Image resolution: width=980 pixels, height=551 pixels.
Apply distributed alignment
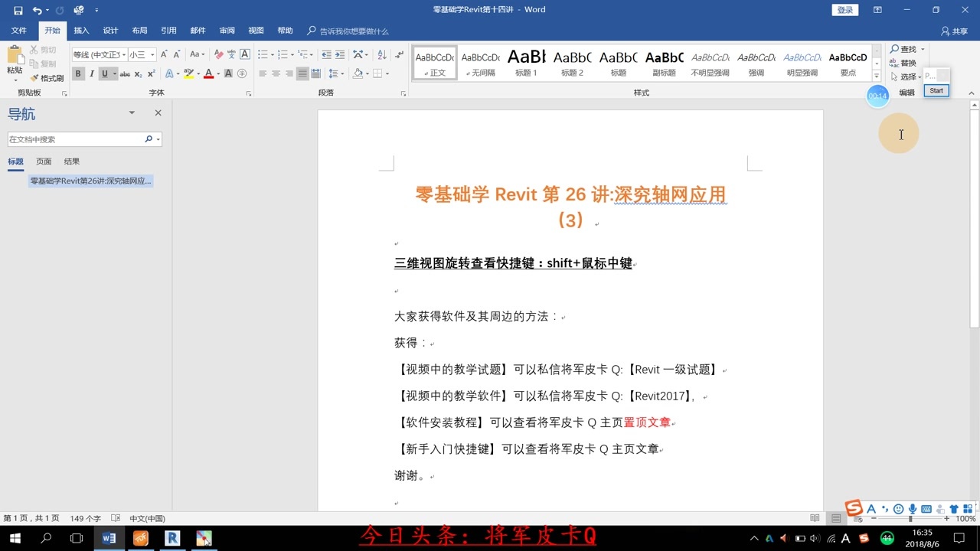click(315, 73)
